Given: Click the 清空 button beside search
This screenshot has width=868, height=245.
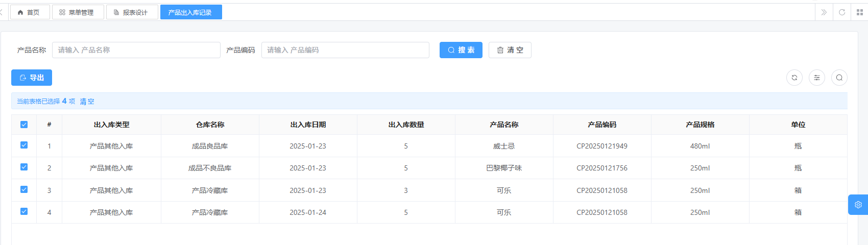Looking at the screenshot, I should 510,50.
